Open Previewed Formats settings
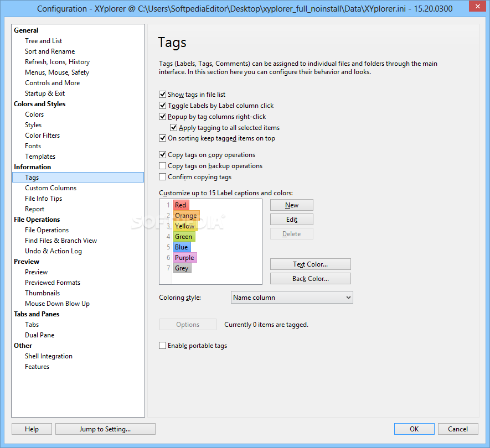Viewport: 490px width, 448px height. point(53,283)
